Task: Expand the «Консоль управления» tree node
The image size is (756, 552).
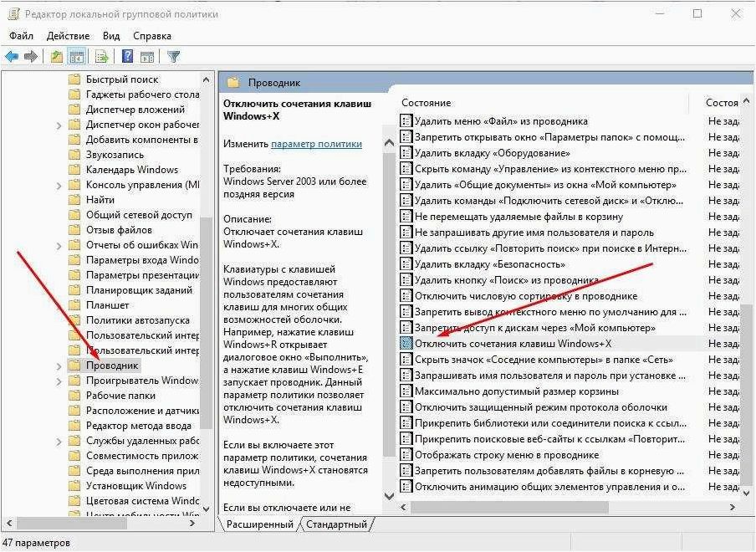Action: pyautogui.click(x=59, y=186)
